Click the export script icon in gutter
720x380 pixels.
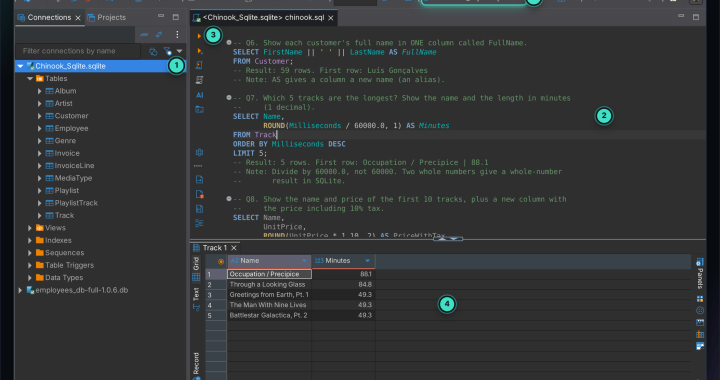pyautogui.click(x=199, y=209)
